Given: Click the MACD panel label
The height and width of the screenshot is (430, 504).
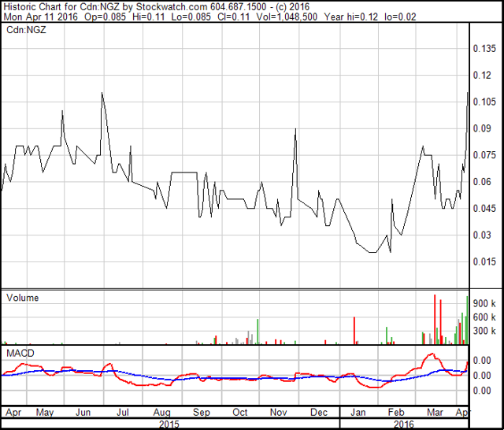Looking at the screenshot, I should tap(20, 353).
